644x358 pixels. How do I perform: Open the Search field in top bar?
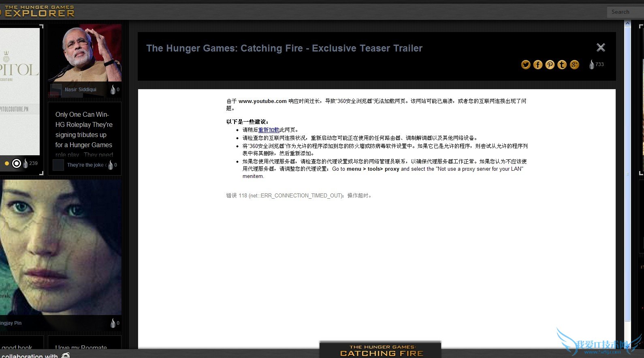coord(624,12)
